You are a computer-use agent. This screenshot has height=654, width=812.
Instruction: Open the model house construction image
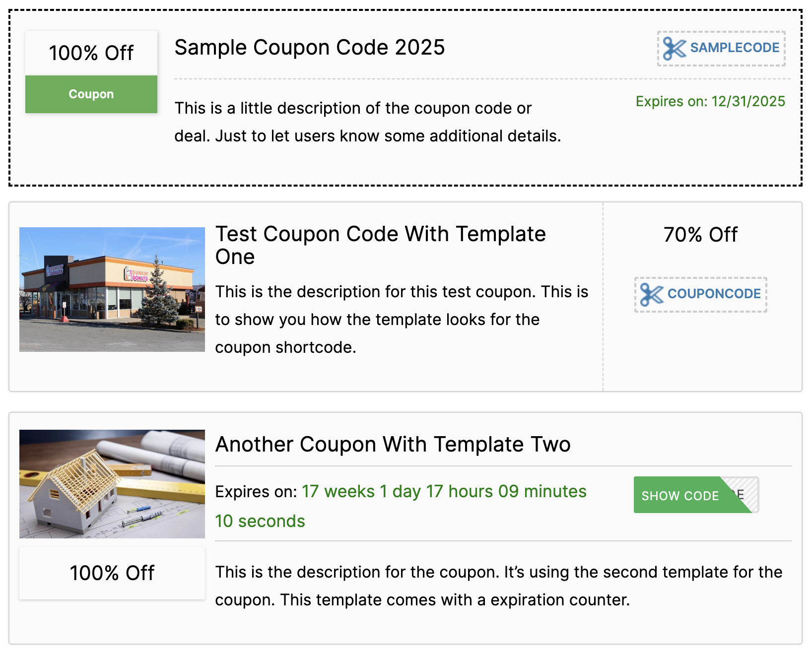tap(112, 484)
